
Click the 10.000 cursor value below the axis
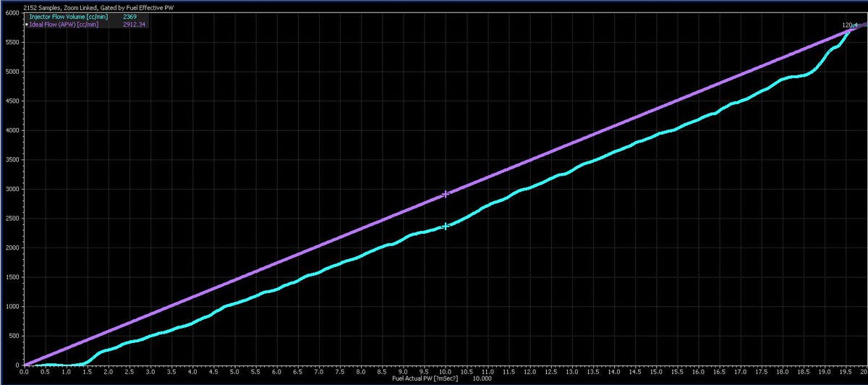coord(482,378)
